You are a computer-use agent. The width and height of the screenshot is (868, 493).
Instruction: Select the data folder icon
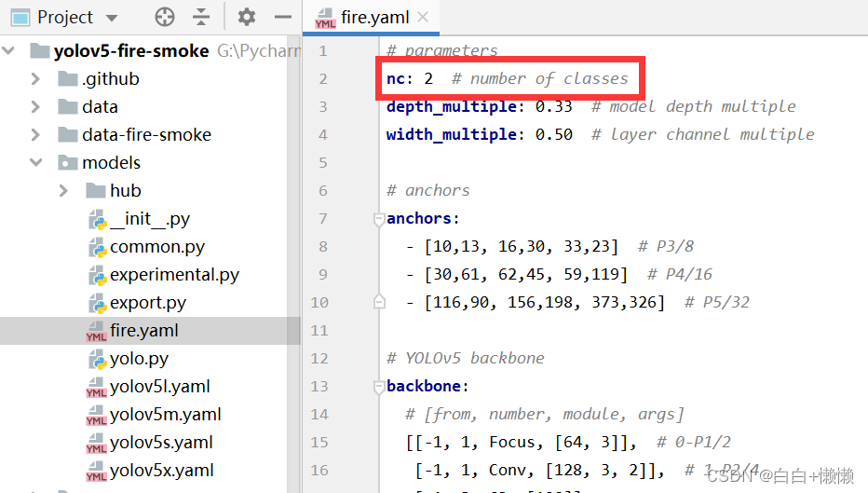click(68, 106)
